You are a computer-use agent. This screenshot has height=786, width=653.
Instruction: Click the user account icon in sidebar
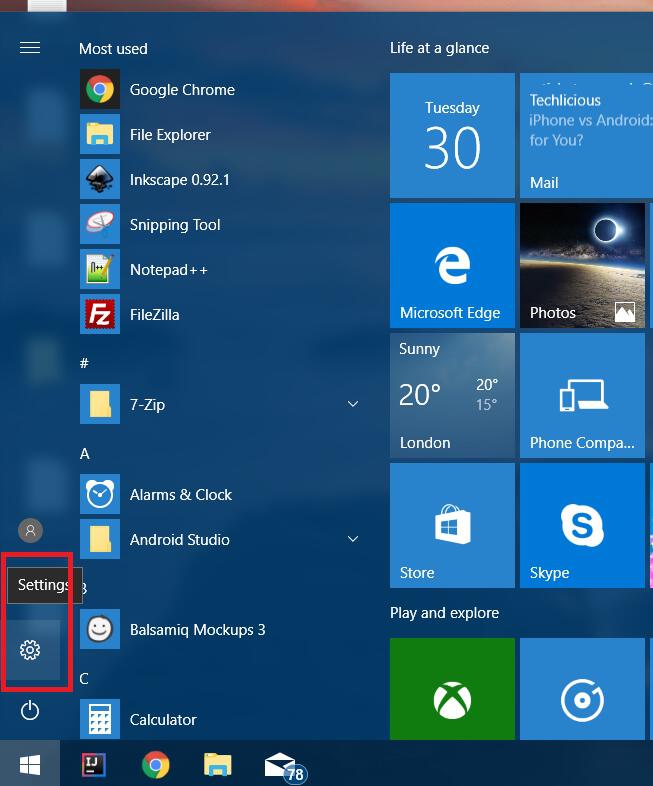[31, 530]
